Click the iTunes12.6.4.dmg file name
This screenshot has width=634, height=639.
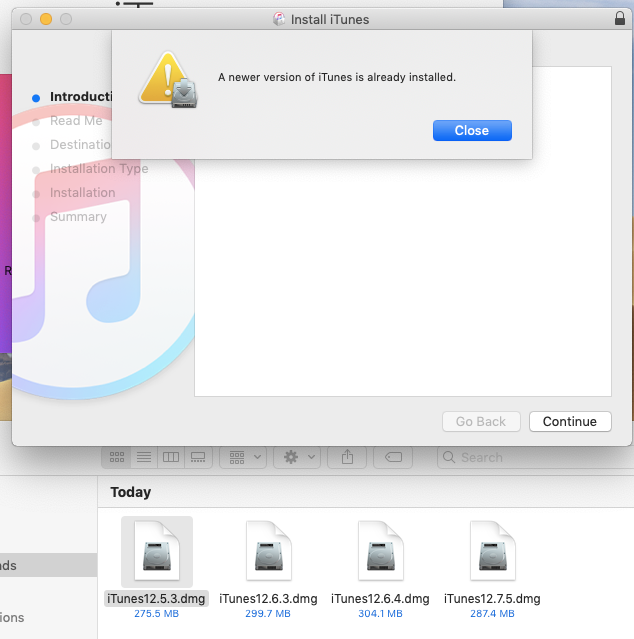coord(380,599)
